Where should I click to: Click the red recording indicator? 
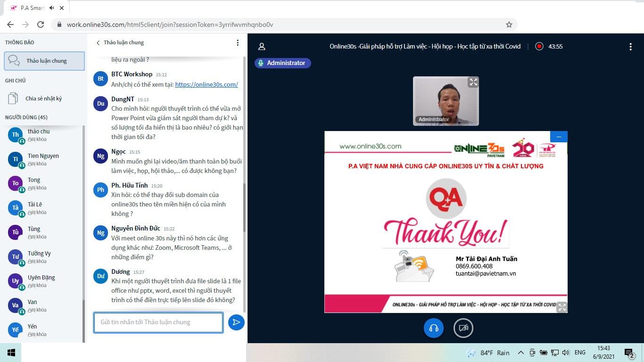pos(539,46)
